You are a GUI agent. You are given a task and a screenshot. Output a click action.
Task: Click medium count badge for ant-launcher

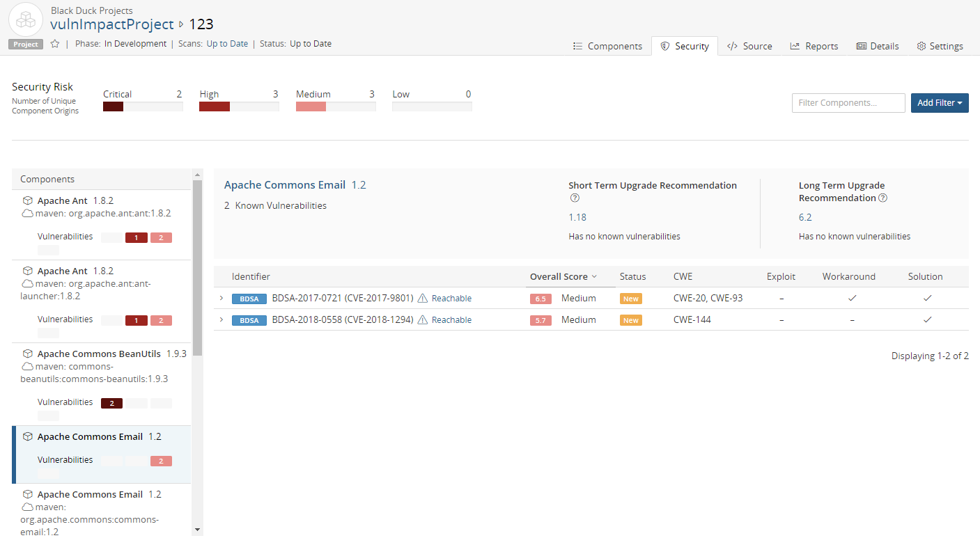click(x=161, y=321)
